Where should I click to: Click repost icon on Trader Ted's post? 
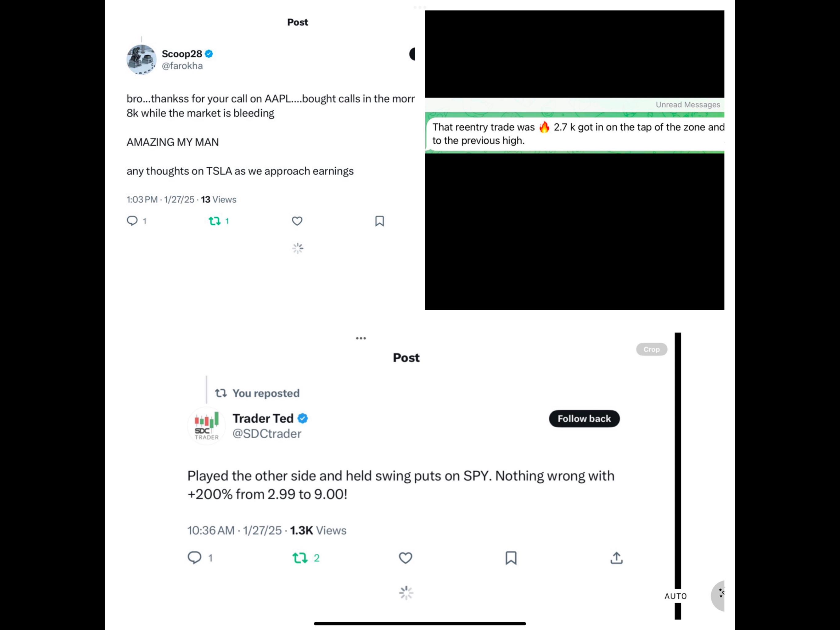pos(299,557)
